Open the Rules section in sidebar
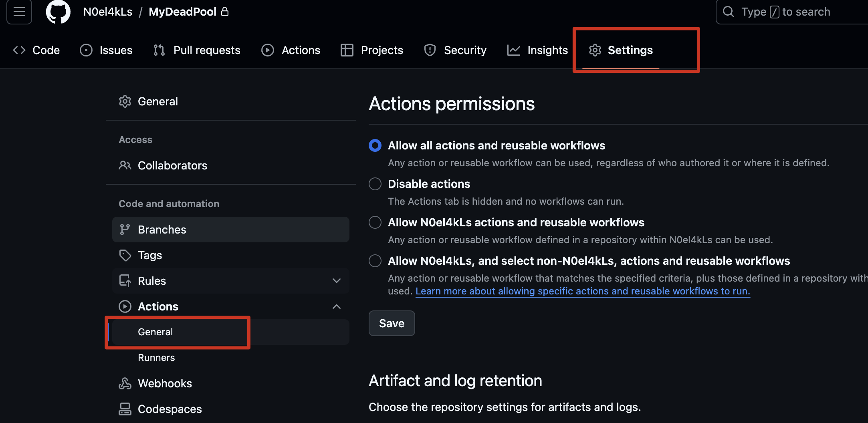 coord(231,281)
